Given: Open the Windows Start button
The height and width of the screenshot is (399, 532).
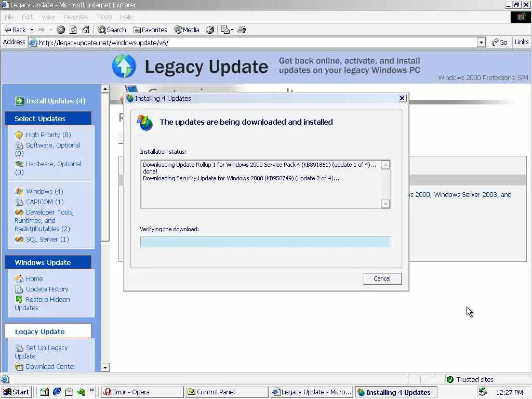Looking at the screenshot, I should click(16, 392).
